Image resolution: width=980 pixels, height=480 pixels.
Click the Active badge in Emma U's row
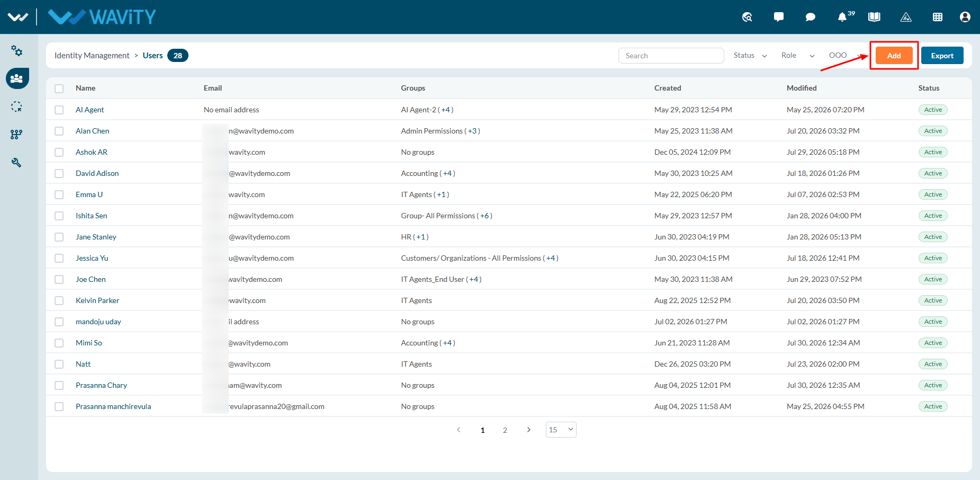coord(933,194)
